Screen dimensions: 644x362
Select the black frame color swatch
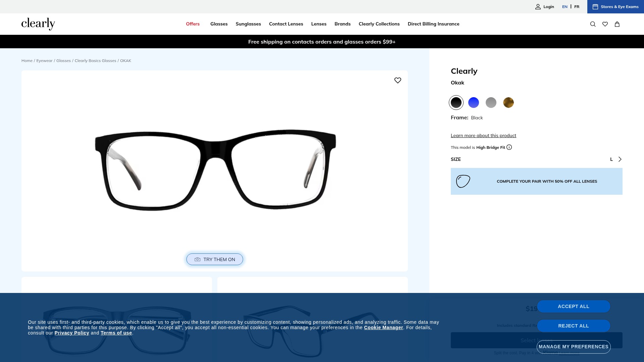(456, 103)
